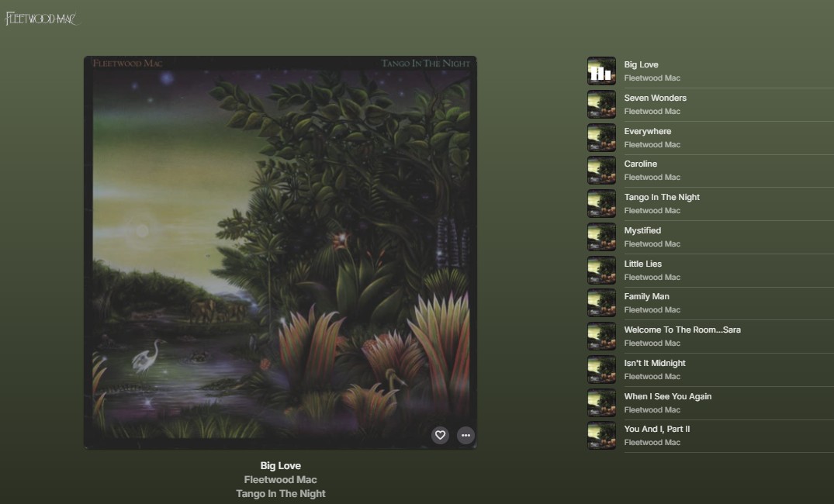Click the Mystified track thumbnail
This screenshot has height=504, width=834.
tap(601, 237)
